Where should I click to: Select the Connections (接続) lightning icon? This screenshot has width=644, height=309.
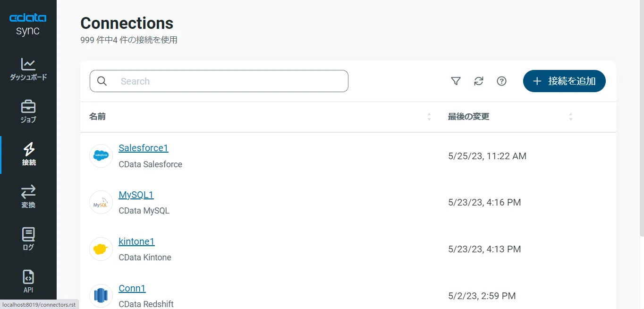point(28,154)
